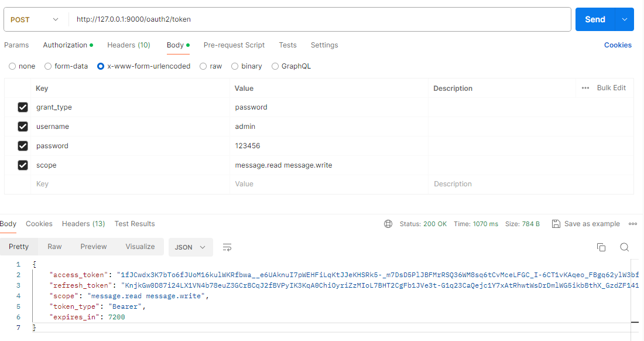The width and height of the screenshot is (644, 341).
Task: Click the globe network info icon
Action: tap(388, 224)
